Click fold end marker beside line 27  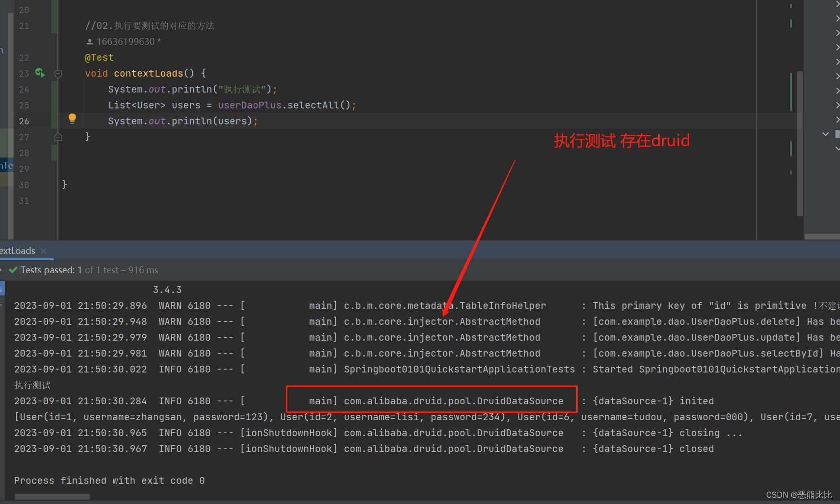point(58,137)
